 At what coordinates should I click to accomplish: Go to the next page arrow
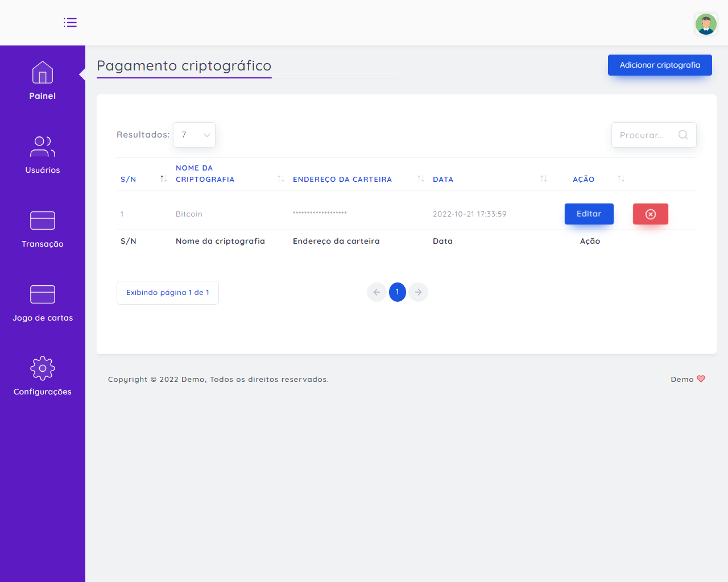[x=418, y=292]
